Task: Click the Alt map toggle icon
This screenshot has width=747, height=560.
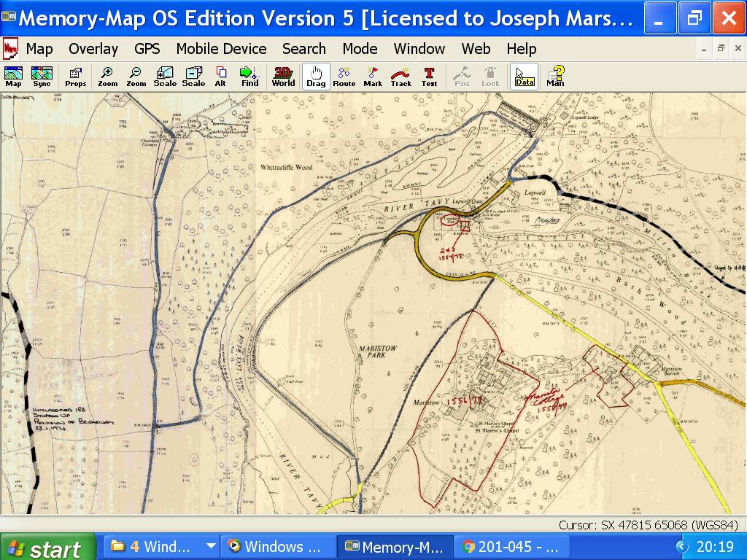Action: point(220,77)
